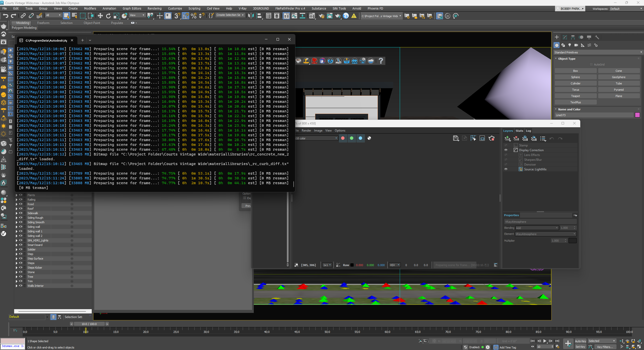The image size is (644, 350).
Task: Click the Track mouse toggle icon in frame buffer
Action: pyautogui.click(x=473, y=138)
